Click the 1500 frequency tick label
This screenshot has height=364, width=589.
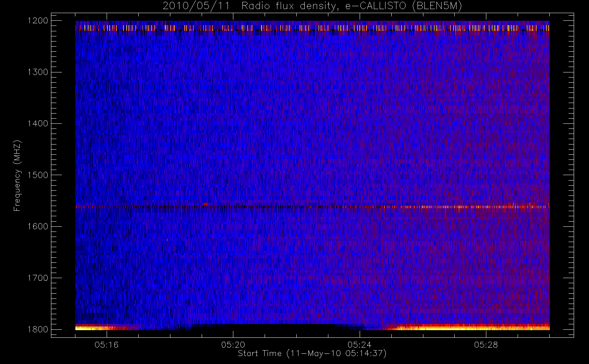[x=38, y=175]
